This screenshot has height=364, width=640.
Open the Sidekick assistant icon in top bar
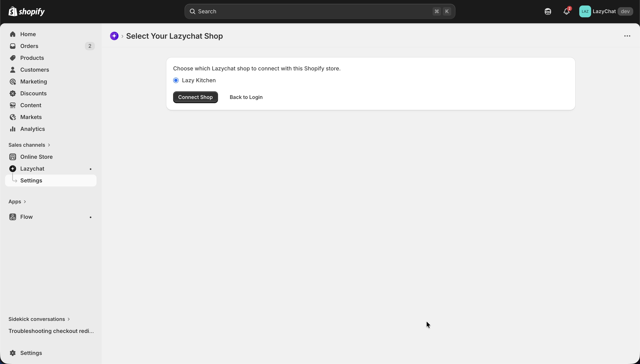click(x=548, y=11)
